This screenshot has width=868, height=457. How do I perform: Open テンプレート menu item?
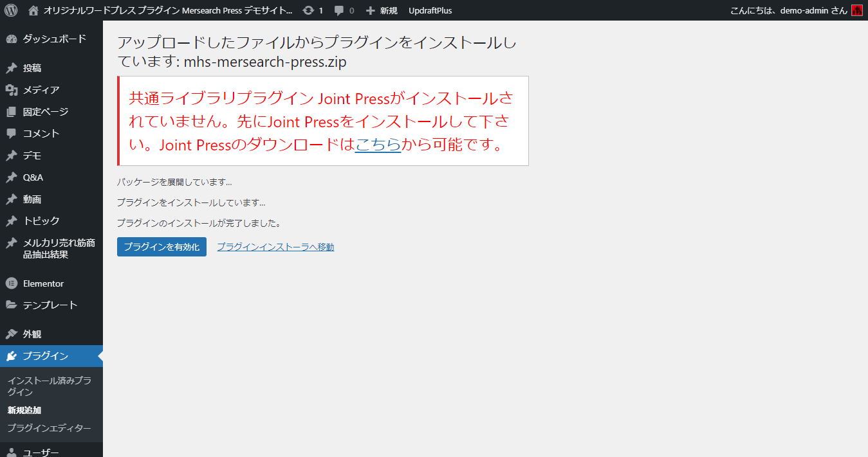click(51, 305)
